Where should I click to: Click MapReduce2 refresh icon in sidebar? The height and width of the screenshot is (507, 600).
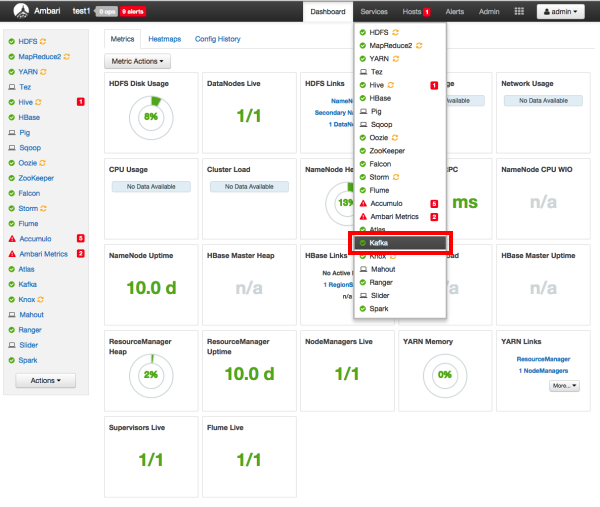pos(67,57)
